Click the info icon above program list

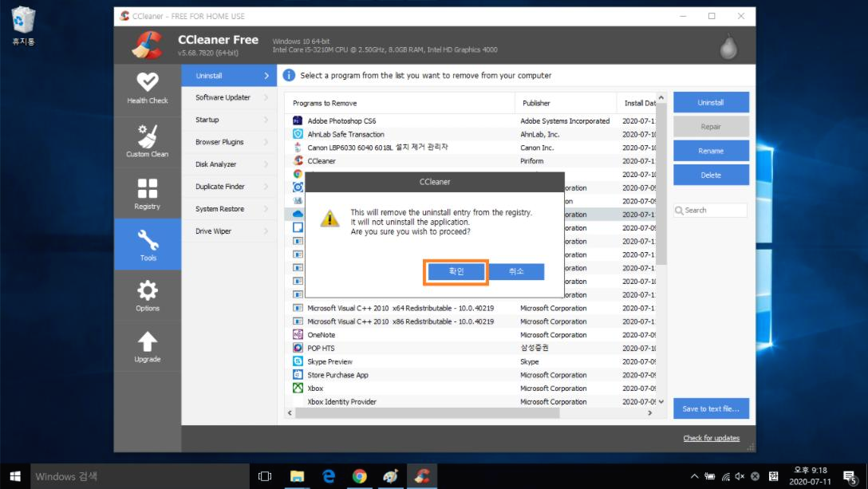pos(289,75)
